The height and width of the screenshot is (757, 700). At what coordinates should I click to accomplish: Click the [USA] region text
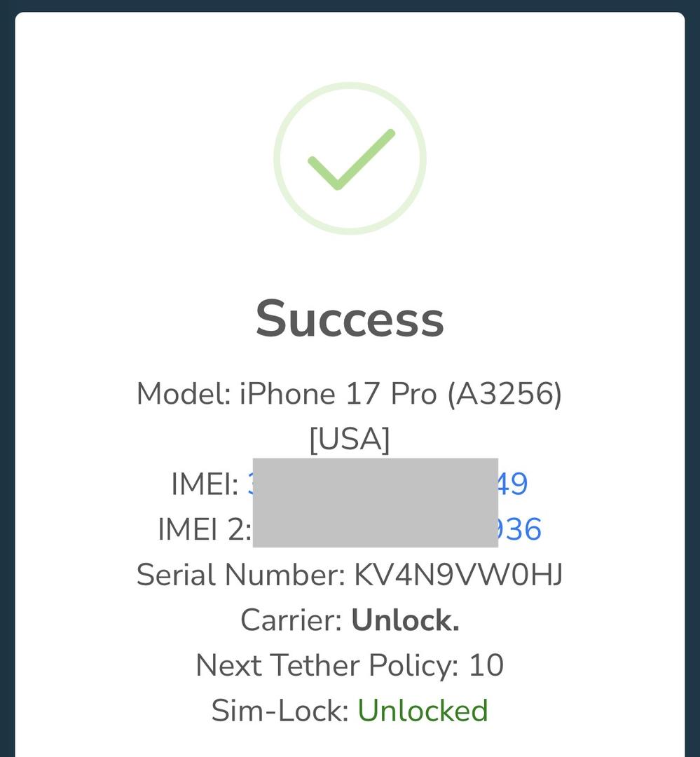350,439
